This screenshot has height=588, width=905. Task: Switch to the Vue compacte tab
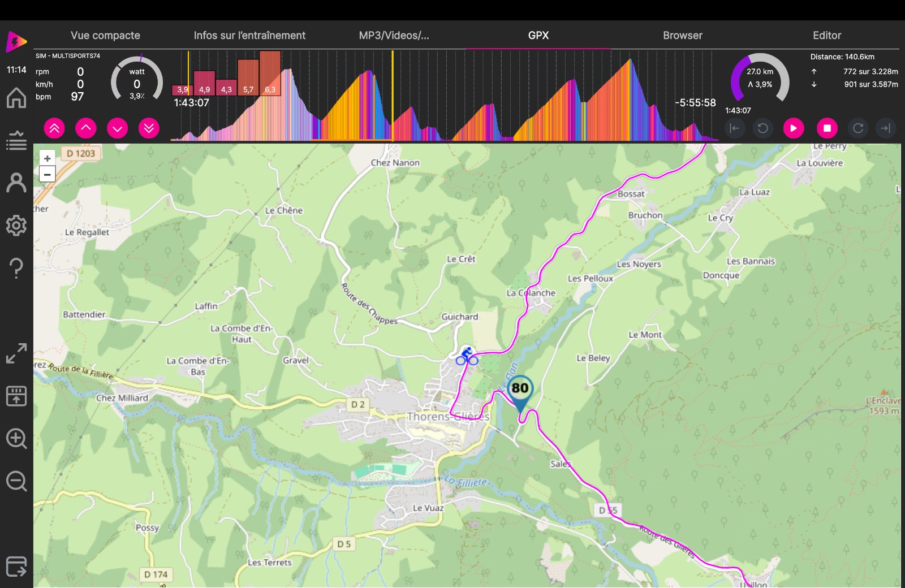point(105,35)
